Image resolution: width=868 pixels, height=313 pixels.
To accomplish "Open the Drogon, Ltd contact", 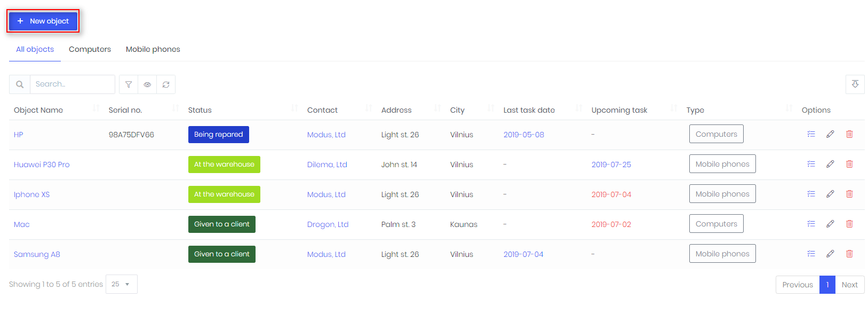I will coord(328,224).
